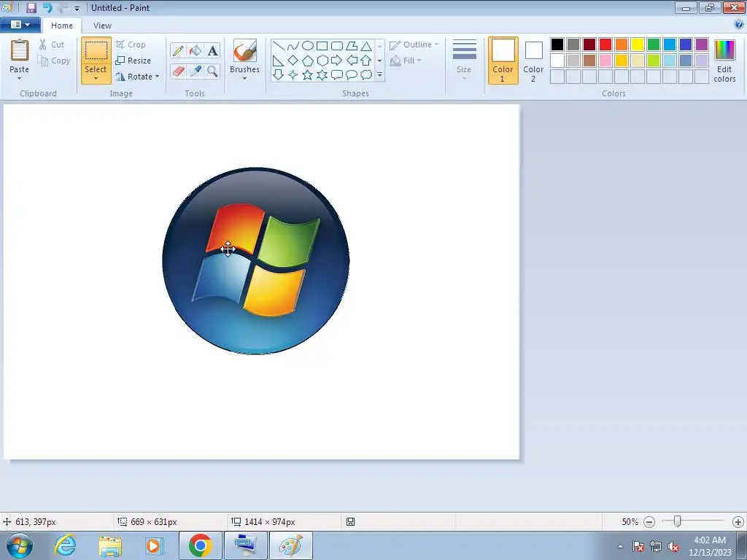Choose the Diamond shape

pos(293,61)
